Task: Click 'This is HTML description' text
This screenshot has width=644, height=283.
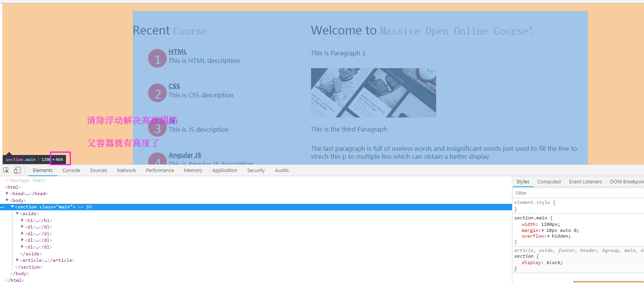Action: pos(204,61)
